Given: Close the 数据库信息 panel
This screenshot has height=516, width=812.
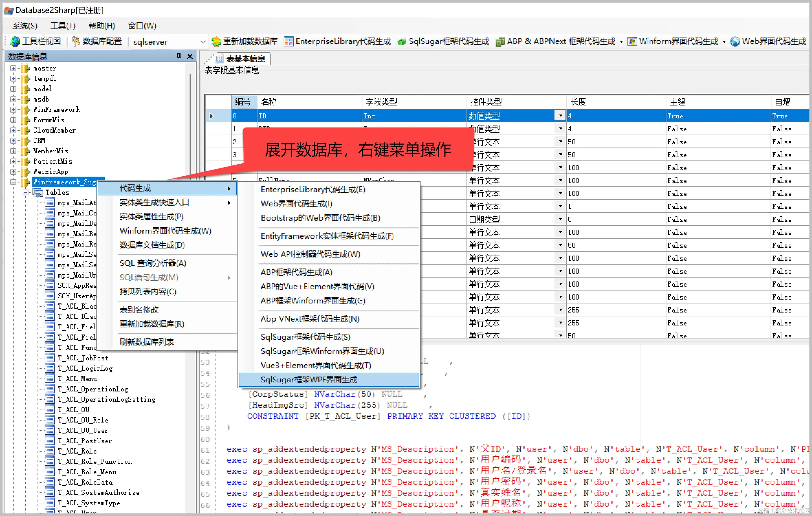Looking at the screenshot, I should (190, 56).
